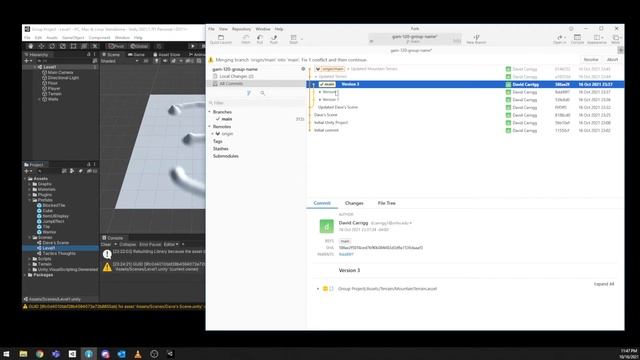Open File Explorer from the taskbar
This screenshot has width=640, height=360.
23,354
